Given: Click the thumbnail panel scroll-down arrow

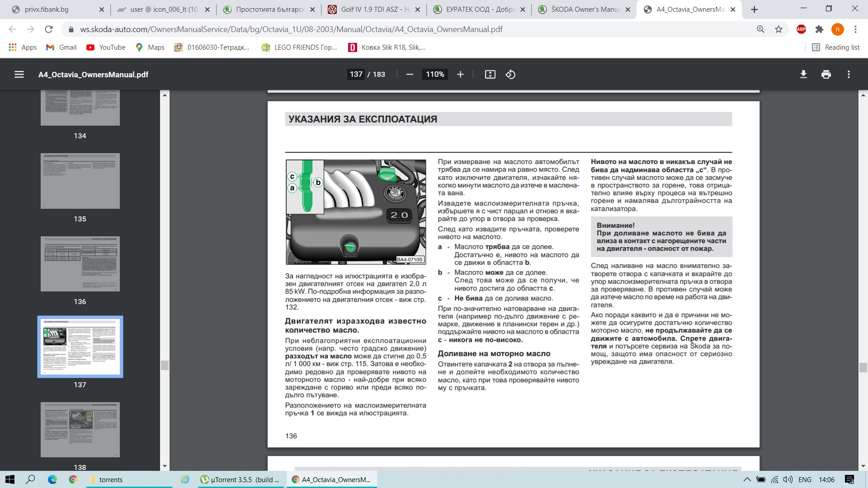Looking at the screenshot, I should (165, 466).
